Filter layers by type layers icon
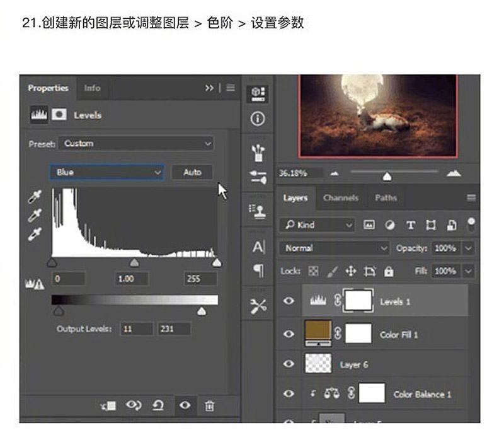Image resolution: width=504 pixels, height=430 pixels. [411, 225]
